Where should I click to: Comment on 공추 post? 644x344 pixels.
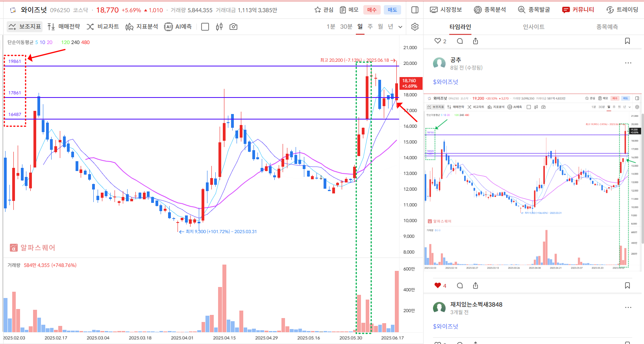click(460, 285)
